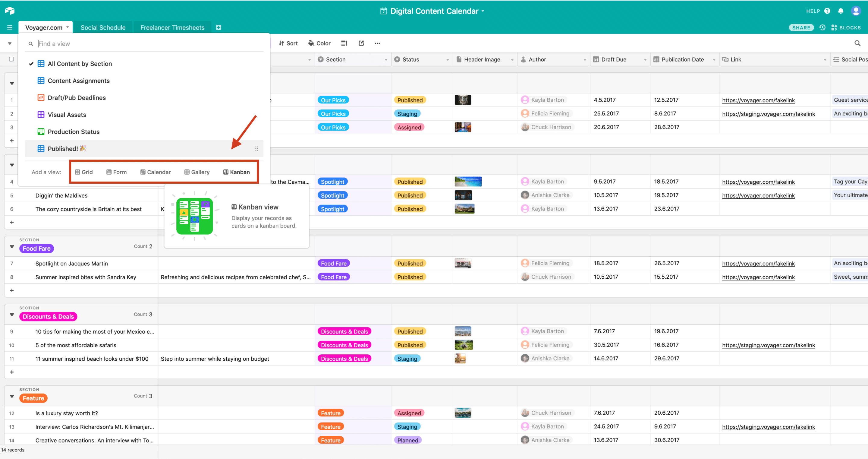Open the Author column dropdown arrow
The width and height of the screenshot is (868, 459).
(x=585, y=60)
